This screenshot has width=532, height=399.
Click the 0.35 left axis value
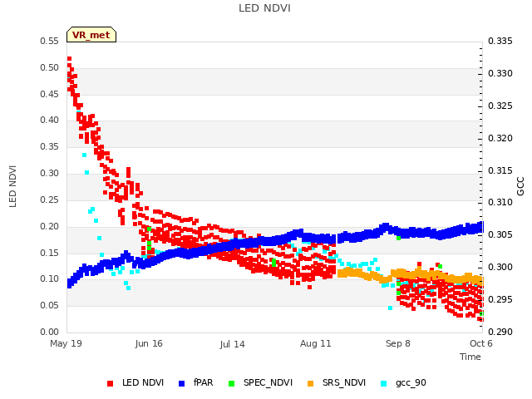pos(49,146)
